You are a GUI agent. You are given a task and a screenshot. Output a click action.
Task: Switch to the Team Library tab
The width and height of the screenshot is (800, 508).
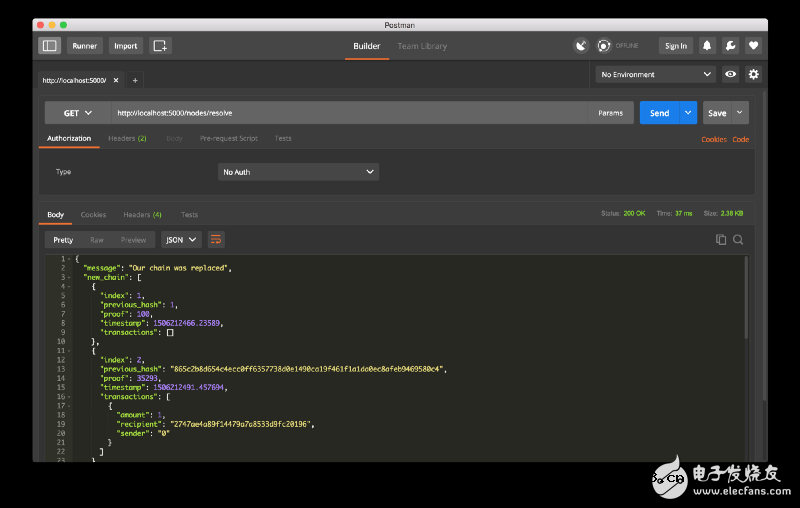pyautogui.click(x=422, y=46)
